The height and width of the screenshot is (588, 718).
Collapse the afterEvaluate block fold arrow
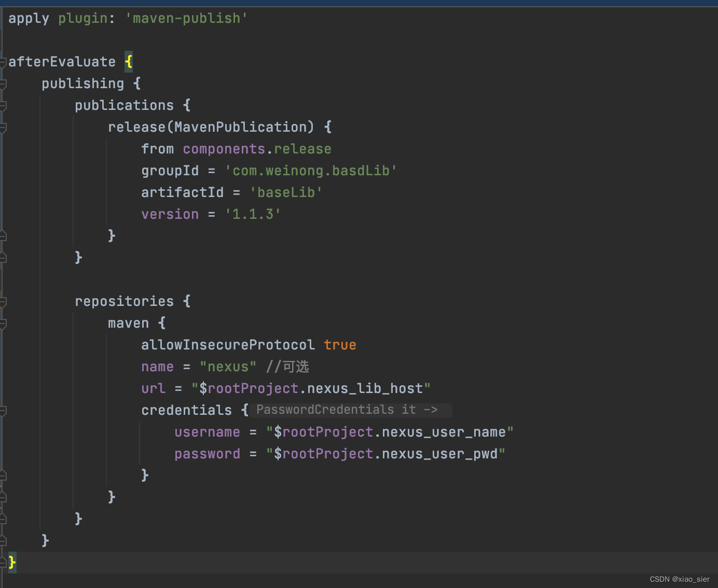point(3,61)
